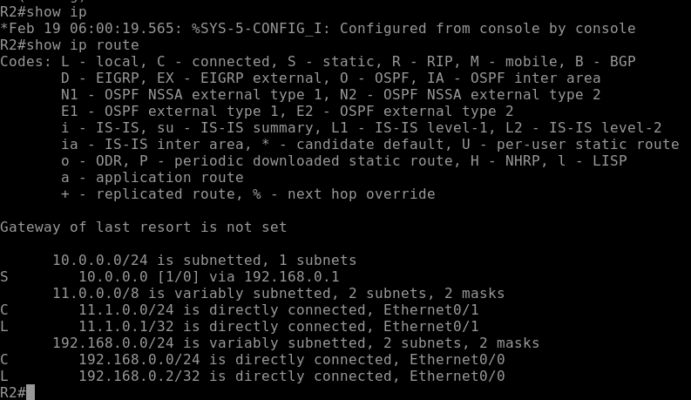Click the next-hop address 192.168.0.1
691x400 pixels.
[x=292, y=277]
